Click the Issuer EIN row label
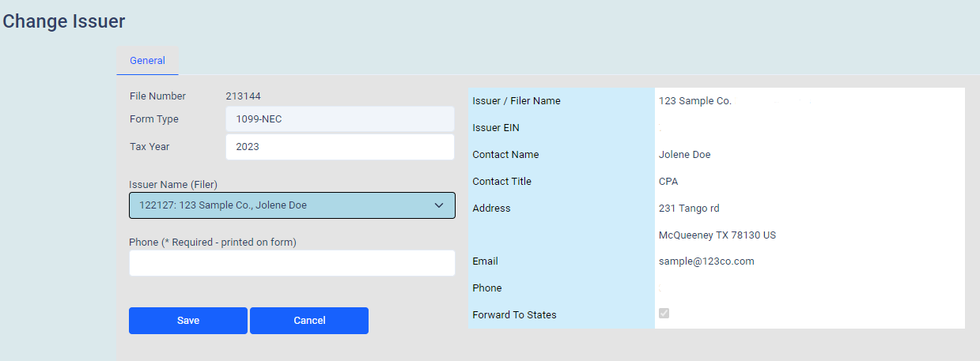Viewport: 980px width, 361px height. [x=496, y=128]
